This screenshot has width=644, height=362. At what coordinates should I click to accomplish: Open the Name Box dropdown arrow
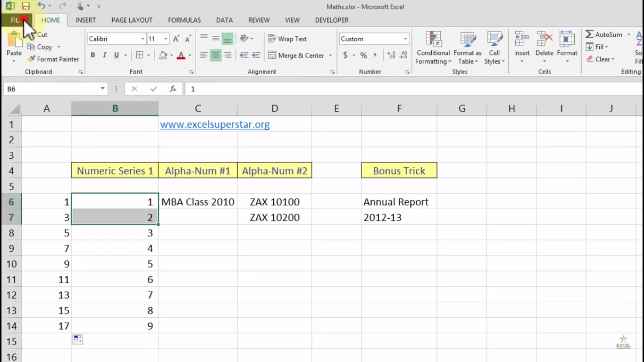(x=103, y=89)
